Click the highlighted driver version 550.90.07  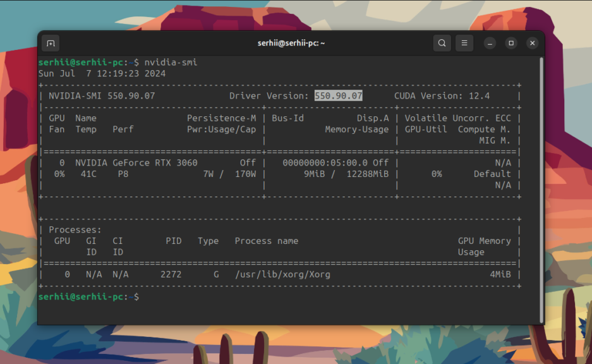click(x=338, y=96)
